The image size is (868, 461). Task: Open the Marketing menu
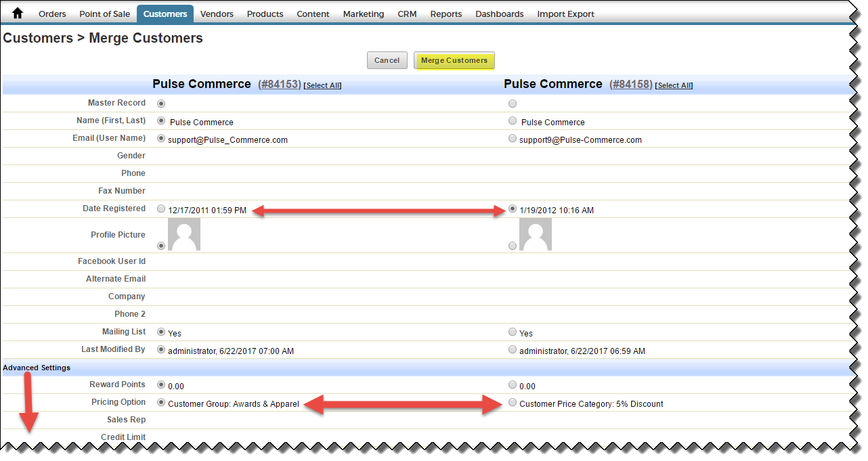pyautogui.click(x=363, y=14)
